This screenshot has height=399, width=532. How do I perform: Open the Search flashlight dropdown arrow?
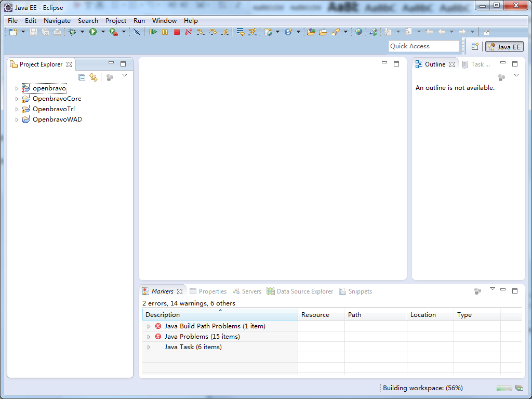click(x=345, y=32)
